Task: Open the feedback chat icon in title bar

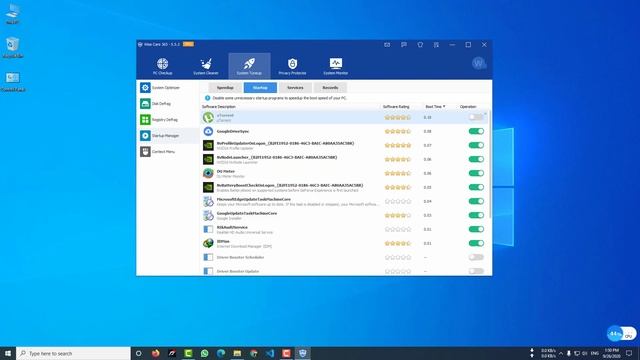Action: point(404,44)
